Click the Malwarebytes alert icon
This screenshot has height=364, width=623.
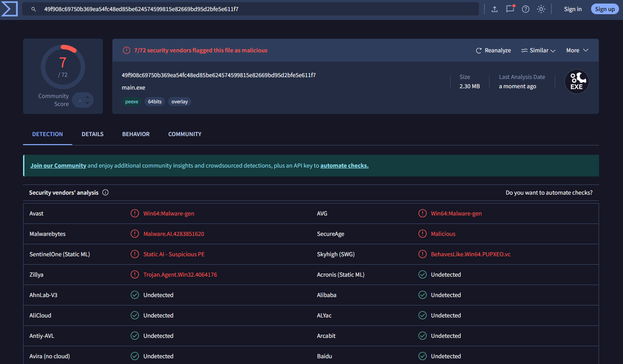(135, 234)
